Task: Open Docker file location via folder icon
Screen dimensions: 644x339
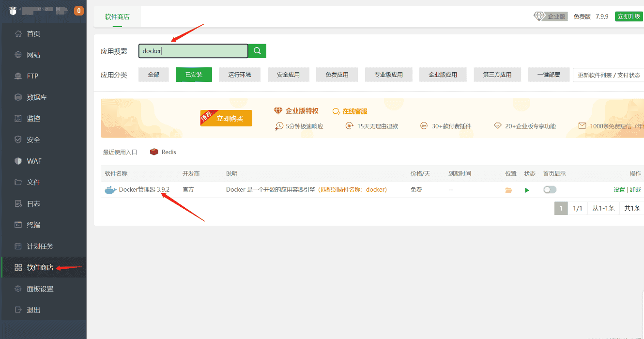Action: tap(508, 190)
